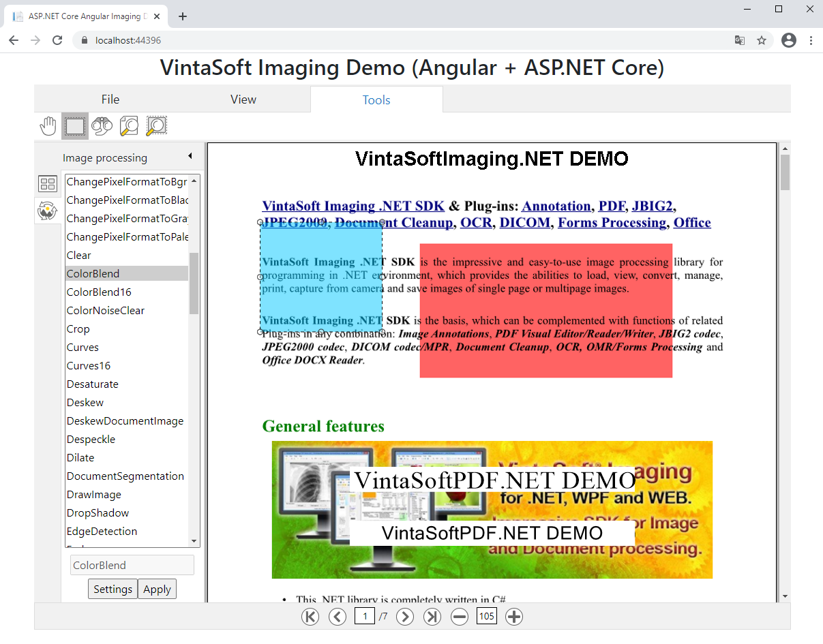The width and height of the screenshot is (823, 644).
Task: Open the command Settings button
Action: 113,589
